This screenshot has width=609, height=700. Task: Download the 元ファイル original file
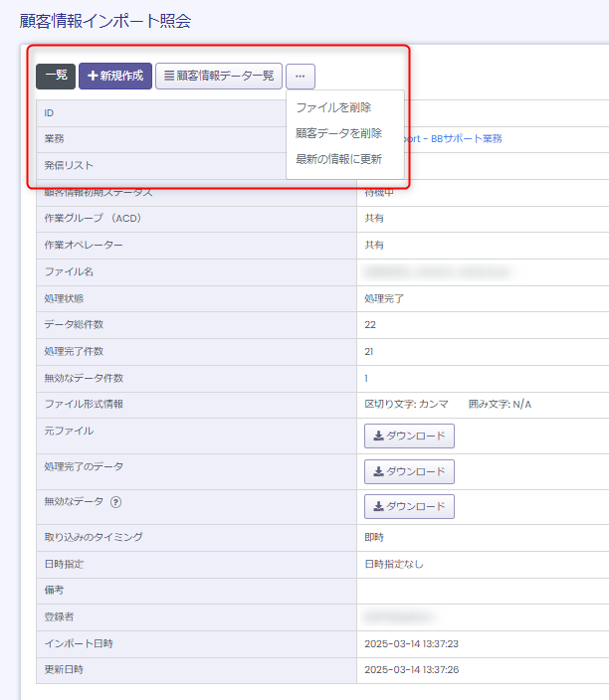pos(409,437)
